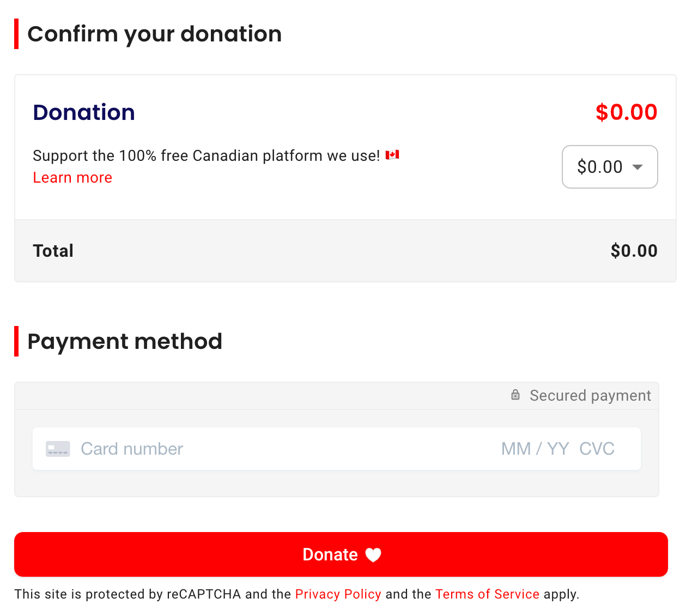Screen dimensions: 692x616
Task: Open the $0.00 contribution amount dropdown
Action: [x=609, y=167]
